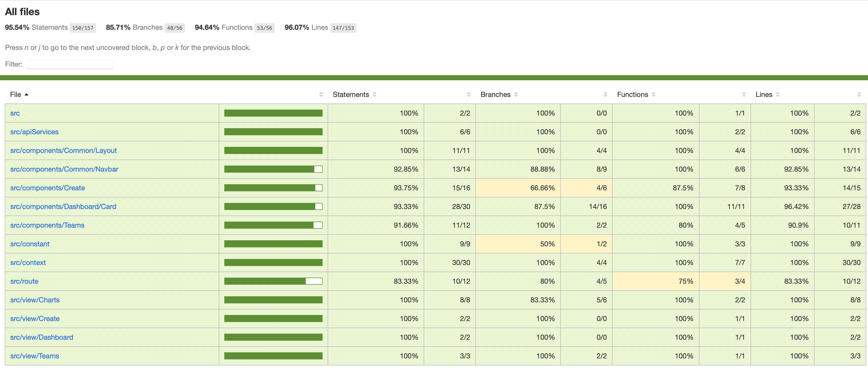The height and width of the screenshot is (370, 868).
Task: Click sort arrows next to Lines header
Action: (x=778, y=95)
